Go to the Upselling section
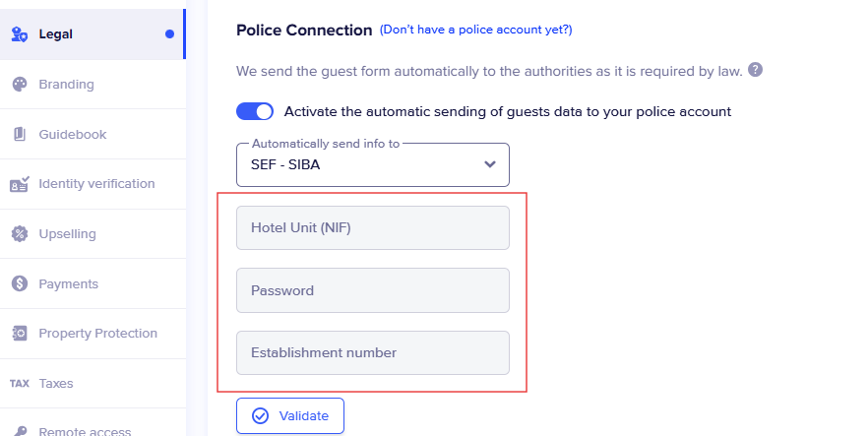Image resolution: width=868 pixels, height=436 pixels. (x=93, y=234)
